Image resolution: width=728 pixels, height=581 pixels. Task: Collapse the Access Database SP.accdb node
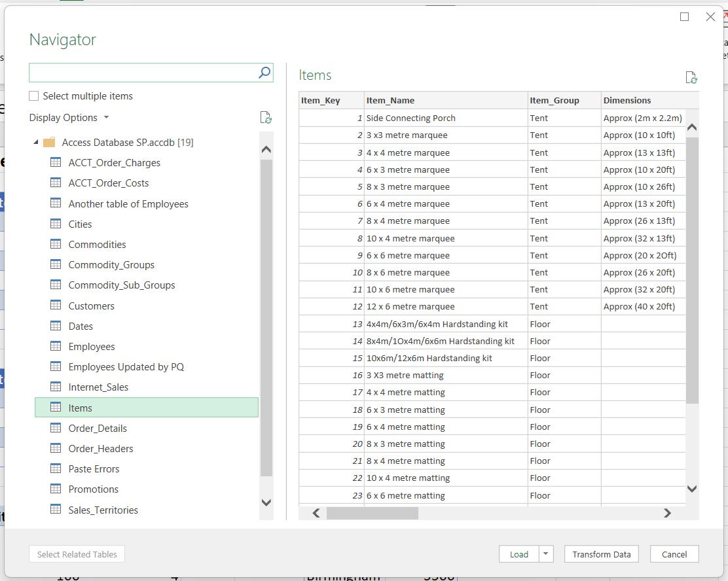point(36,143)
